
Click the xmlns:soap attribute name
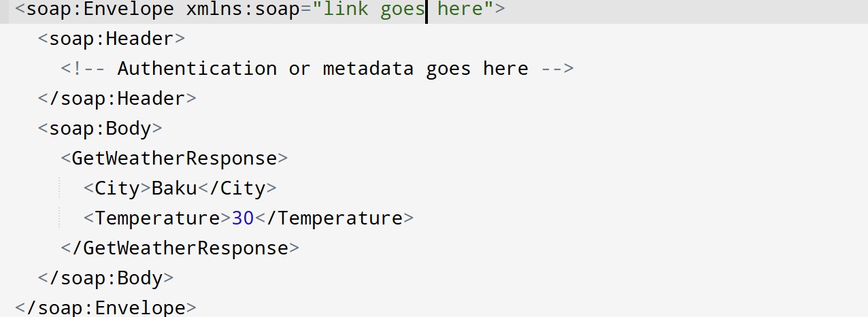click(x=242, y=10)
